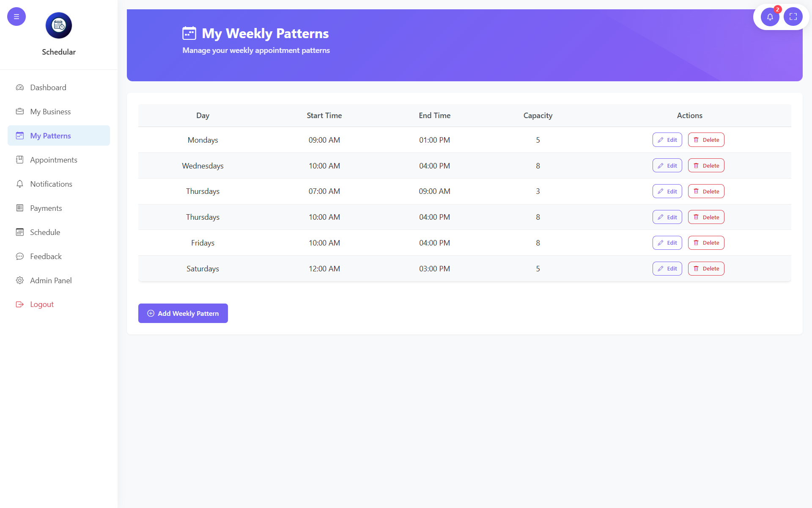Viewport: 812px width, 508px height.
Task: Highlight the My Patterns active section
Action: [x=50, y=135]
